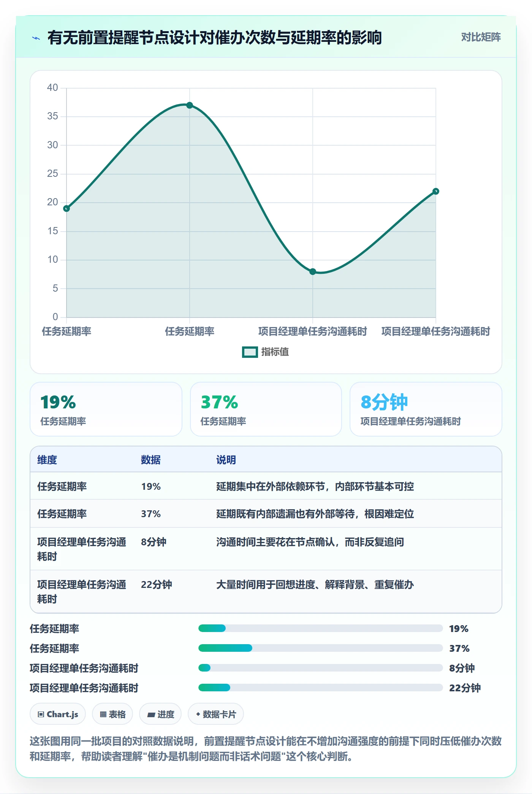
Task: Click the 40 label on the y-axis
Action: pos(52,87)
